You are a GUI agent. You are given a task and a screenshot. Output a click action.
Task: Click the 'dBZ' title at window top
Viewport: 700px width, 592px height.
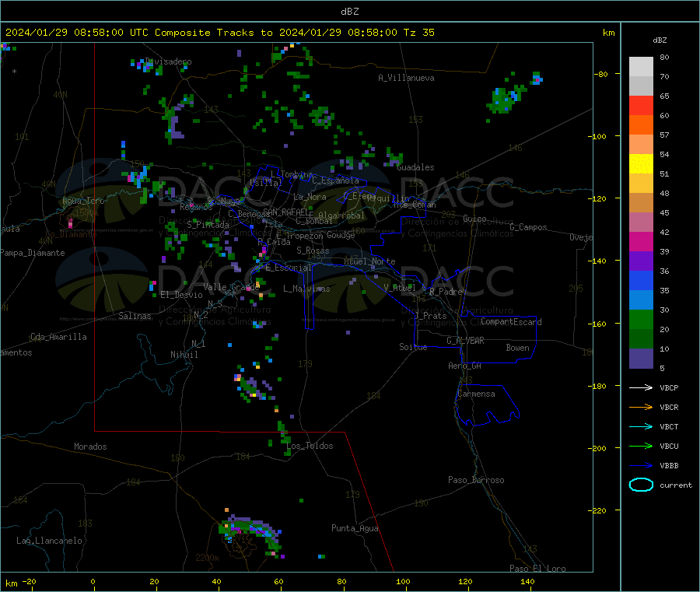[x=349, y=12]
